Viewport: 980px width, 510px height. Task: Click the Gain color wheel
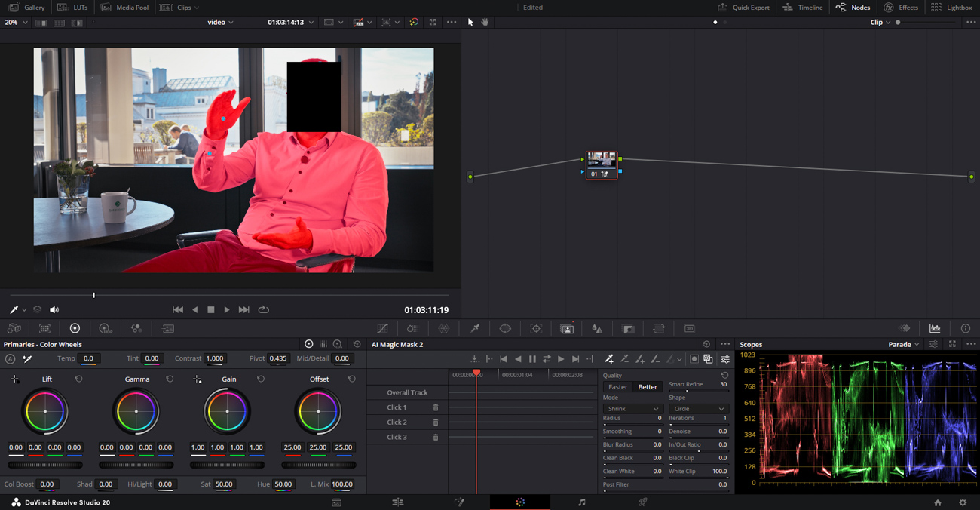point(227,411)
